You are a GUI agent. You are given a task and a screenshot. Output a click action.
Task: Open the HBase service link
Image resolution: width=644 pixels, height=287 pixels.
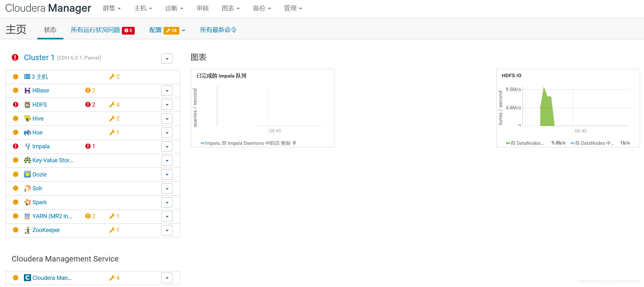[x=41, y=90]
